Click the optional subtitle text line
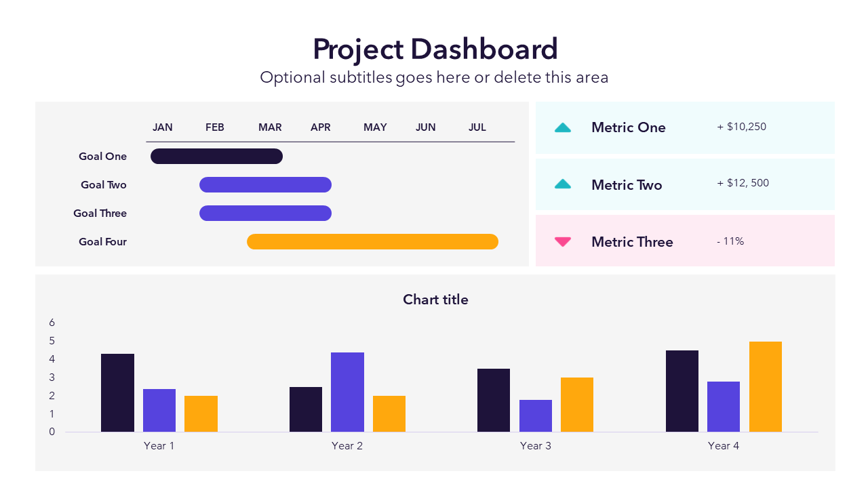The height and width of the screenshot is (488, 868). point(434,77)
